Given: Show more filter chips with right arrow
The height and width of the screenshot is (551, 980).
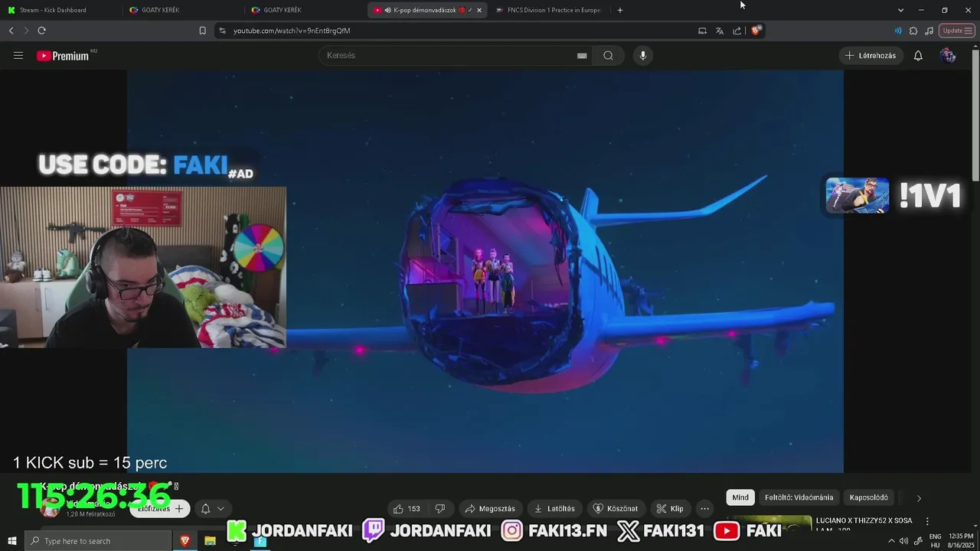Looking at the screenshot, I should tap(919, 498).
